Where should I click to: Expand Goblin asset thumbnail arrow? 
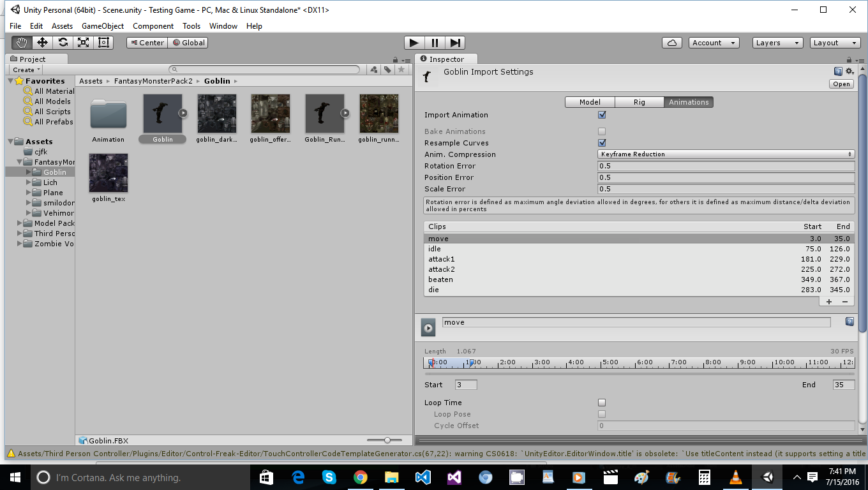pyautogui.click(x=183, y=113)
